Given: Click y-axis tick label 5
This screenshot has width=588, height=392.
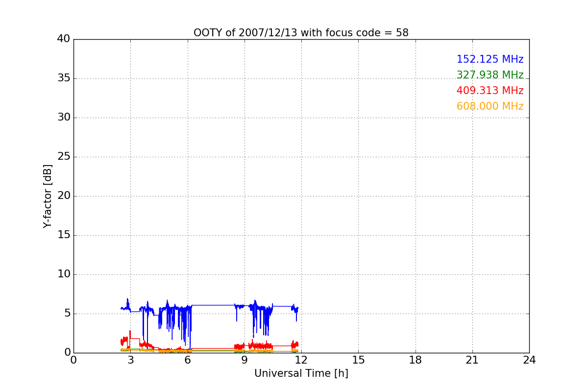Looking at the screenshot, I should (x=67, y=314).
